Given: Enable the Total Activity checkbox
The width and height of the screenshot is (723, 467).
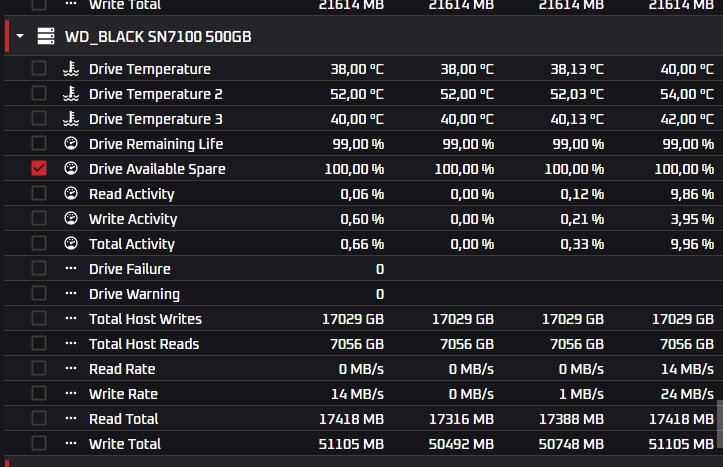Looking at the screenshot, I should [39, 243].
